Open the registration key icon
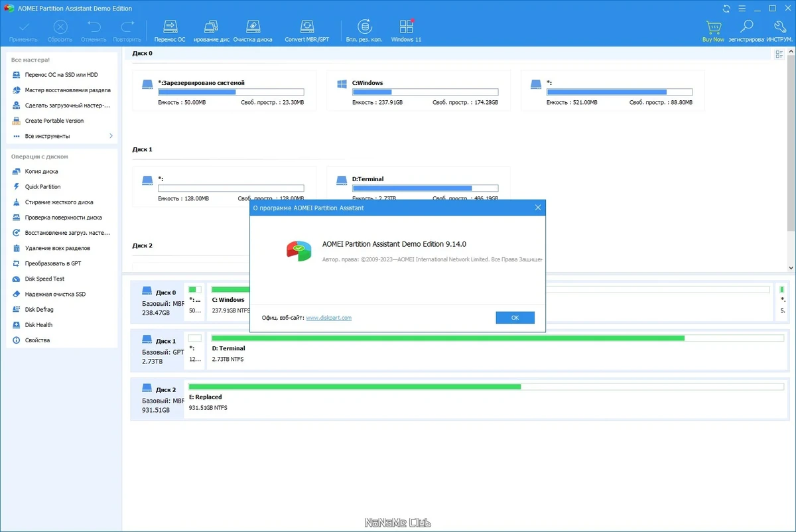 click(x=746, y=31)
